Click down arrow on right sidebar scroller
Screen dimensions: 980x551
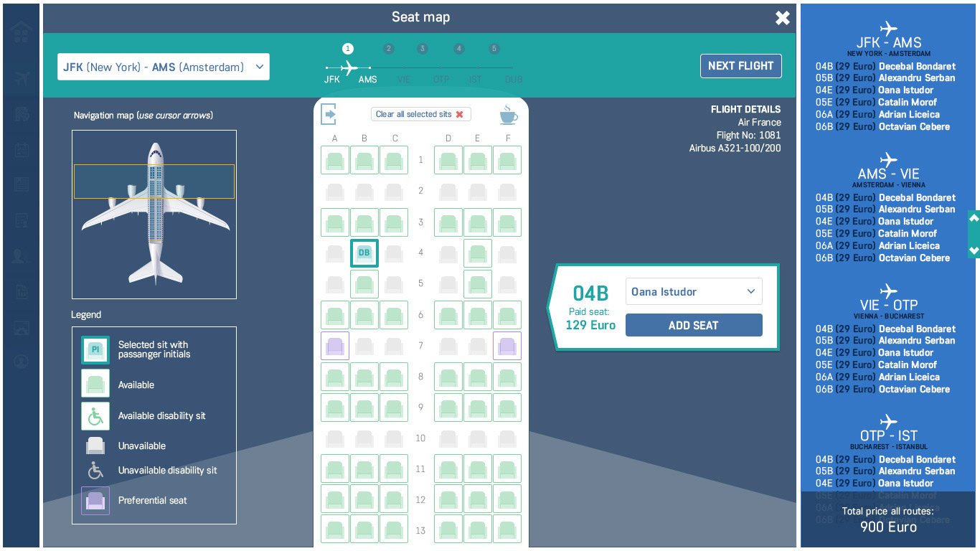tap(974, 250)
